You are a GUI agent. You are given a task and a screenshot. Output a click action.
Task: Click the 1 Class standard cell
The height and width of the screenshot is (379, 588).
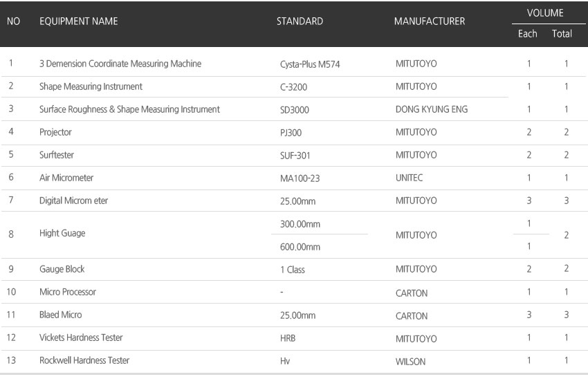292,270
